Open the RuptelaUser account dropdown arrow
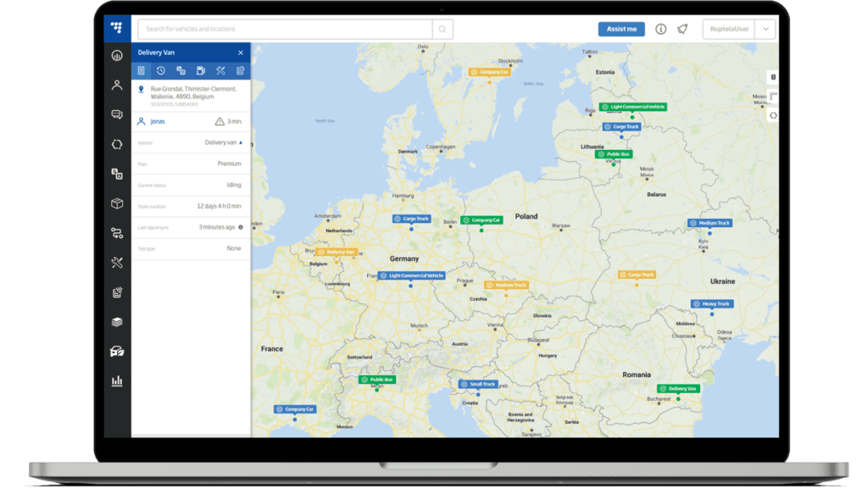 click(x=765, y=29)
